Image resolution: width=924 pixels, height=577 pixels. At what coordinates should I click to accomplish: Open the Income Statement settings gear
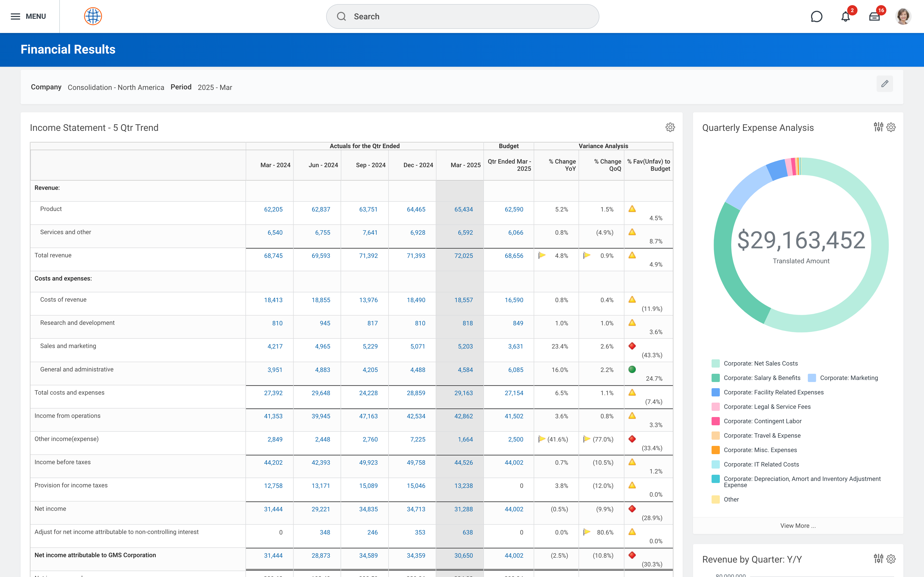670,128
